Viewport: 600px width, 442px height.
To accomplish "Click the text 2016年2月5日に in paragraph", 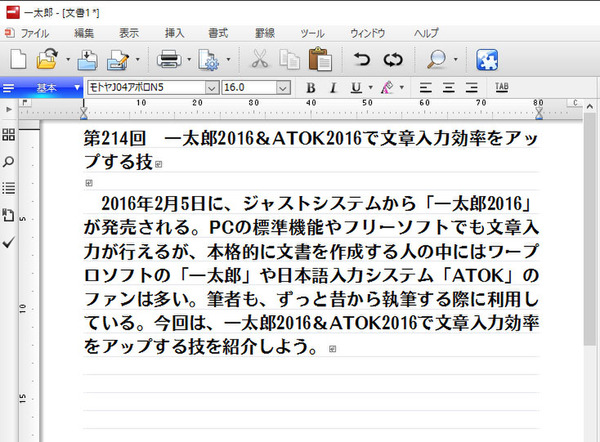I will click(161, 204).
